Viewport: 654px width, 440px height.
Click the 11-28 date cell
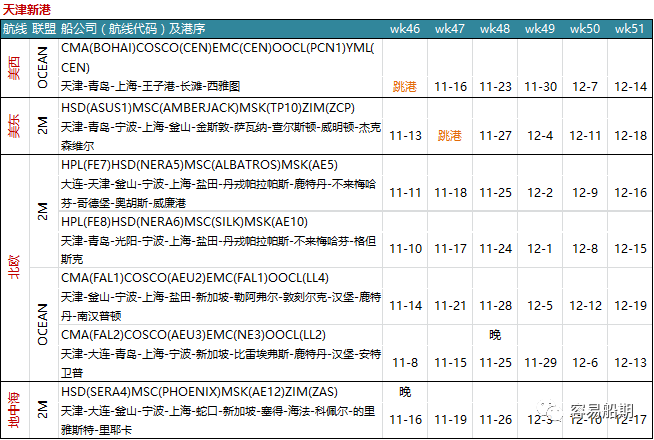tap(496, 306)
